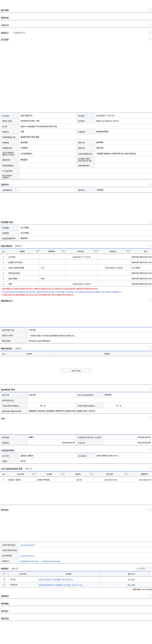Image resolution: width=152 pixels, height=644 pixels.
Task: Collapse the 기관담당자정보 section chevron
Action: 150,450
